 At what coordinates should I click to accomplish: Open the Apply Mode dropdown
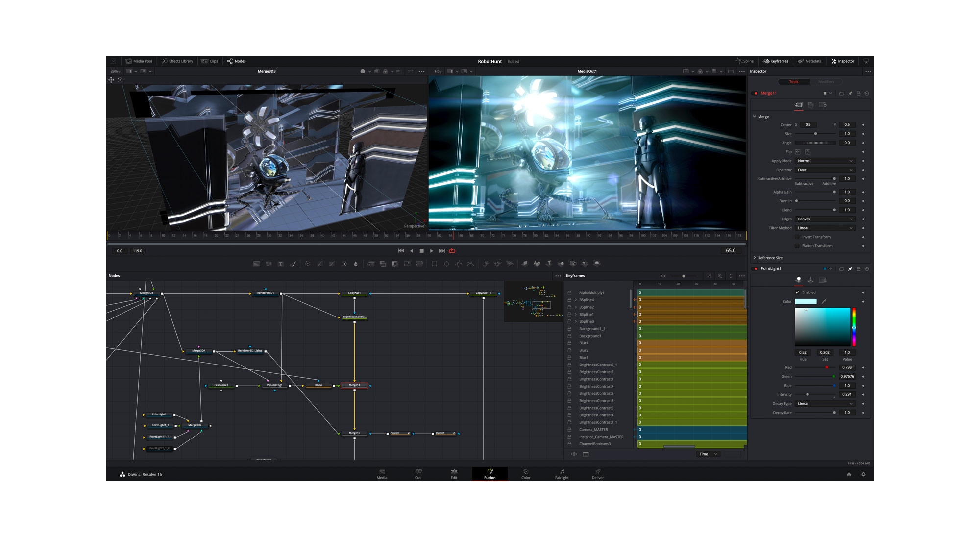[x=825, y=161]
